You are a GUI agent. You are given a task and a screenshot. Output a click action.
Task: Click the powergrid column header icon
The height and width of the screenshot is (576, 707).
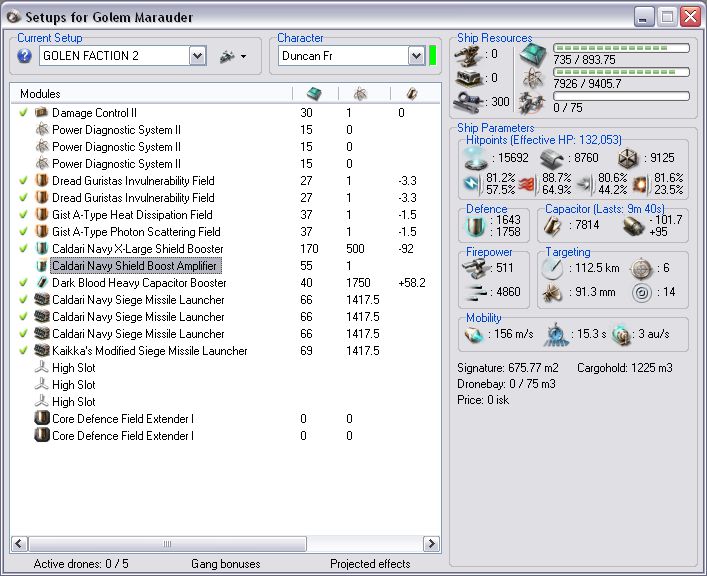(x=359, y=93)
